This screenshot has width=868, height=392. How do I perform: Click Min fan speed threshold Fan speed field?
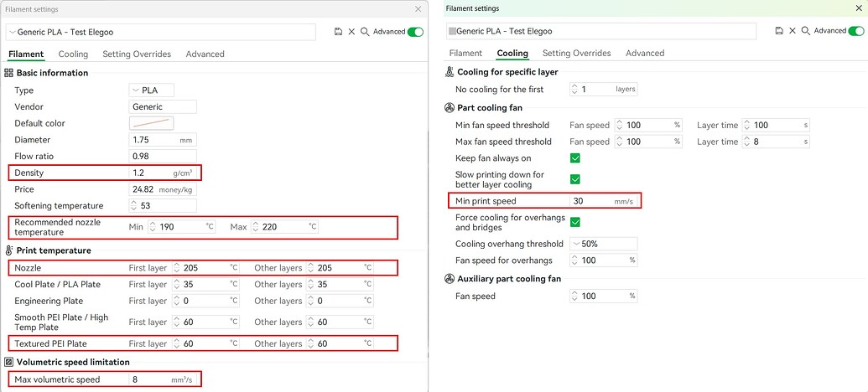tap(649, 126)
